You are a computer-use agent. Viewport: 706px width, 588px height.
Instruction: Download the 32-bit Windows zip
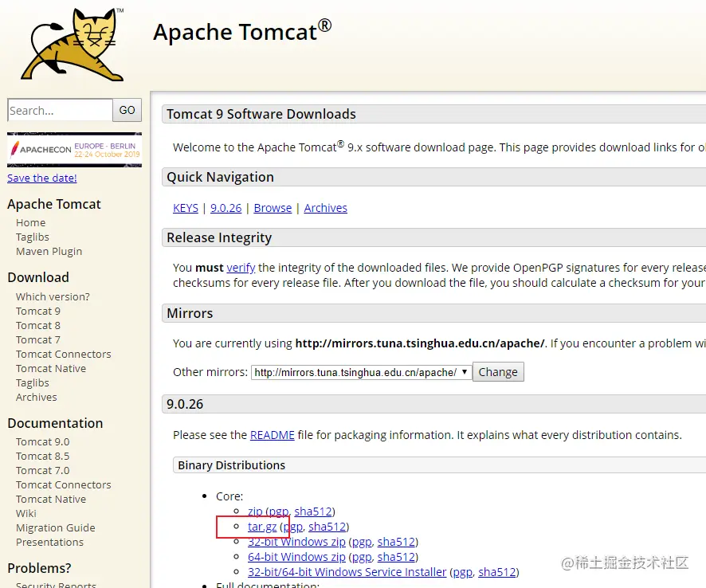click(x=296, y=542)
